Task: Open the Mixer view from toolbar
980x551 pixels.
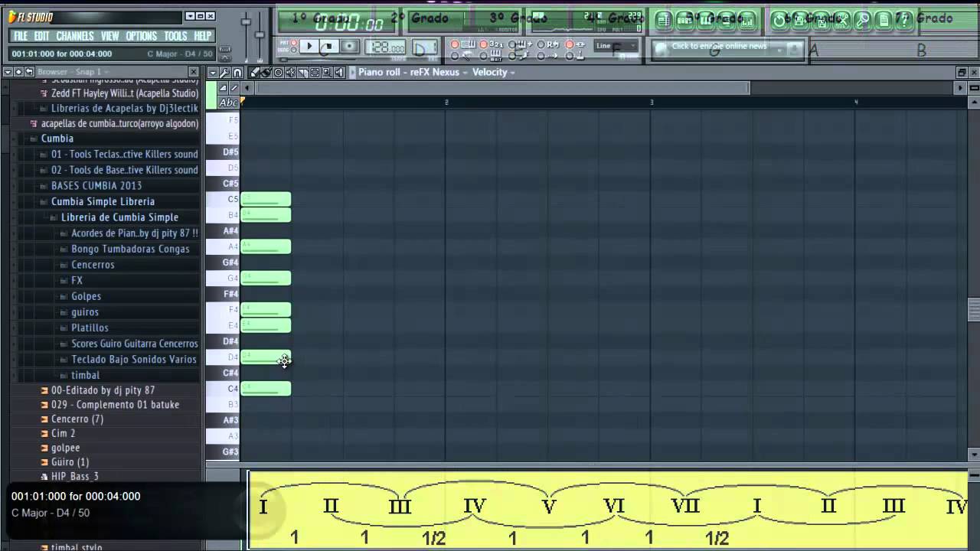Action: click(747, 20)
